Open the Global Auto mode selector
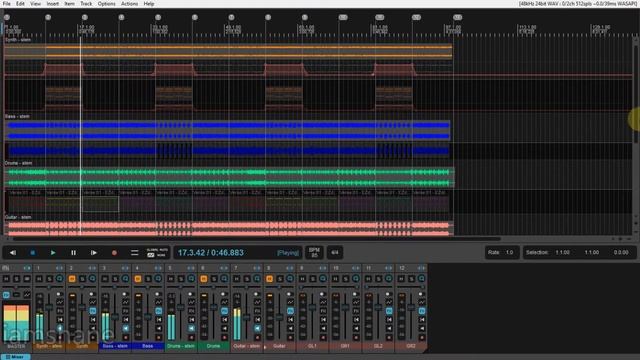 pos(157,252)
